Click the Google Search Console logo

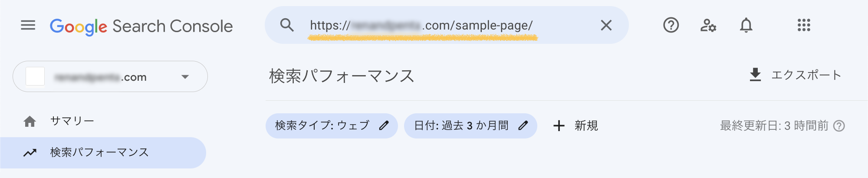(x=141, y=26)
